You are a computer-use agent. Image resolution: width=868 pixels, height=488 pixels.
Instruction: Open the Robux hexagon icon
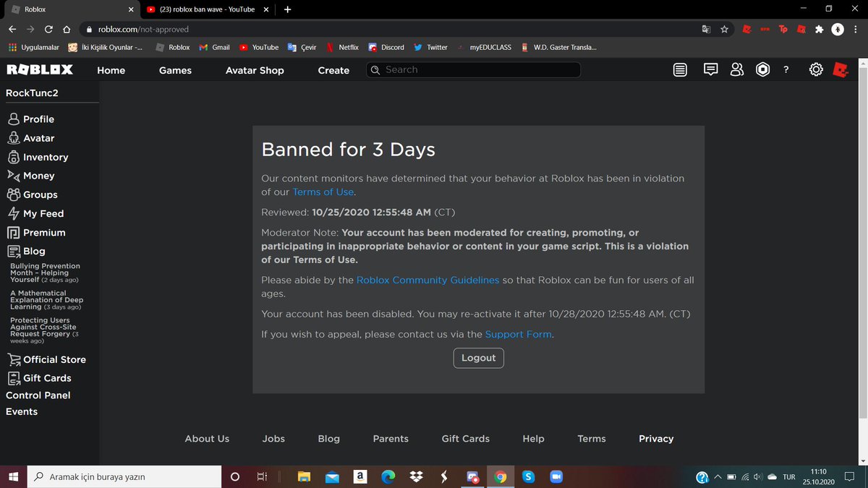coord(762,70)
